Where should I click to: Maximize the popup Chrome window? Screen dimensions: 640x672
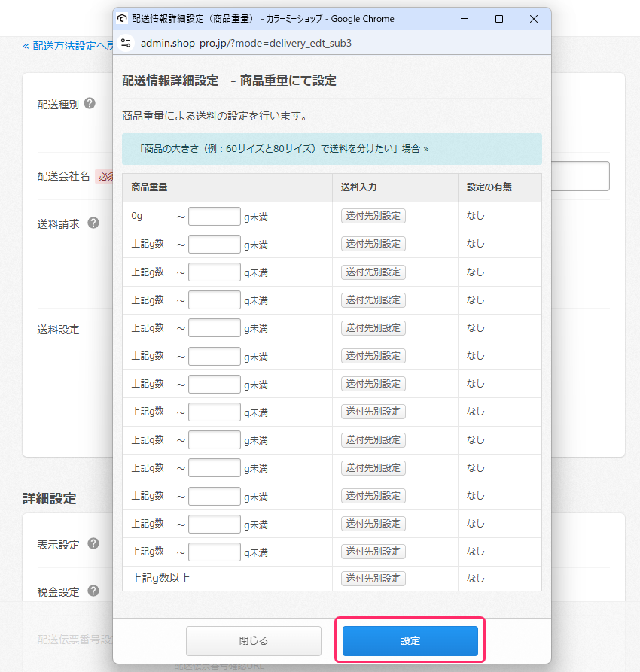coord(498,19)
